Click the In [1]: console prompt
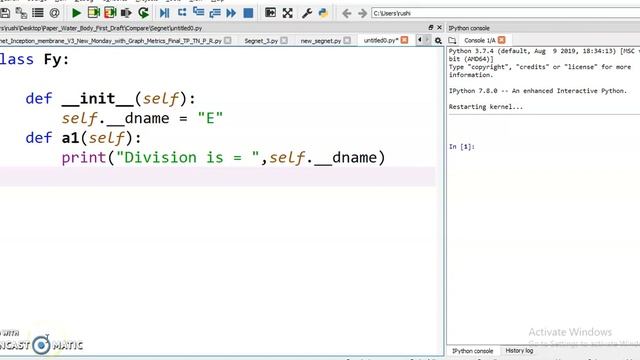The height and width of the screenshot is (360, 640). 462,147
